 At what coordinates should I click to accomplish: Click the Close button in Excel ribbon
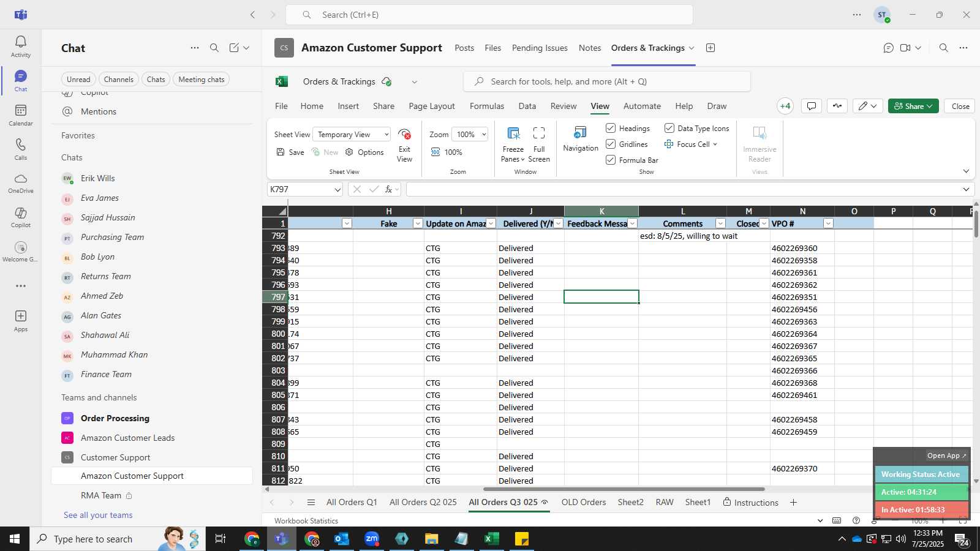click(x=960, y=106)
